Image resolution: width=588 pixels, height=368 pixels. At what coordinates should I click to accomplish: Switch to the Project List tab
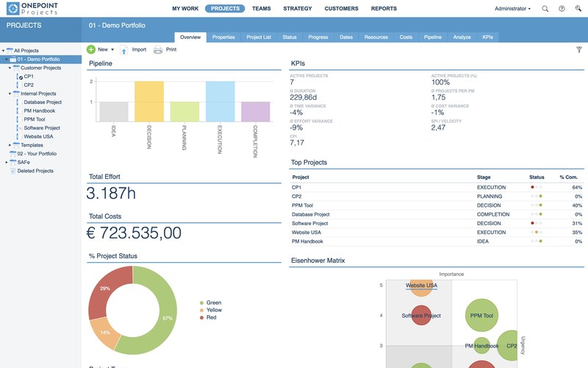coord(258,37)
